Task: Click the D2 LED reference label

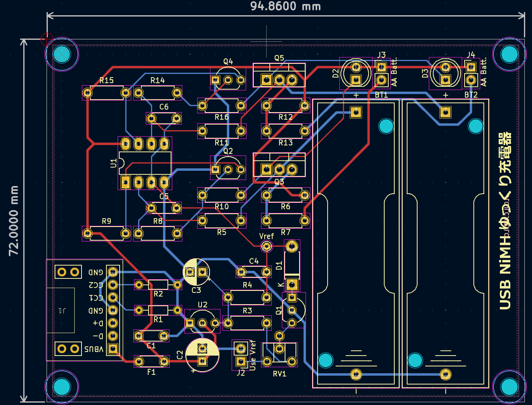Action: tap(336, 74)
